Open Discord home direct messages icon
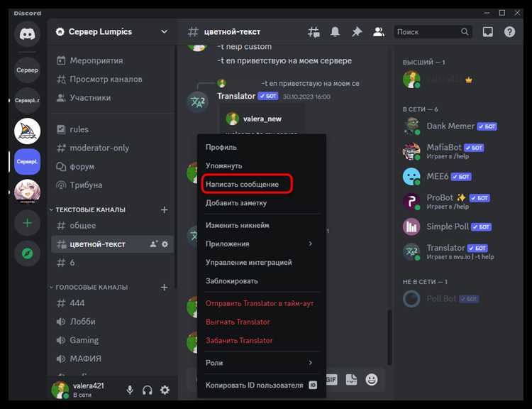 pyautogui.click(x=27, y=34)
